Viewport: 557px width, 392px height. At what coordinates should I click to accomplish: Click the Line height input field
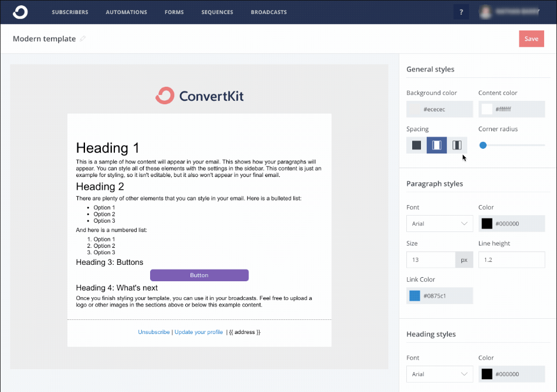511,260
